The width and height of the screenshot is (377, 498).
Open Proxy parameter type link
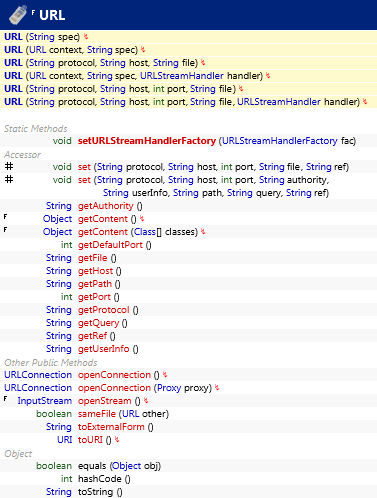tap(169, 388)
